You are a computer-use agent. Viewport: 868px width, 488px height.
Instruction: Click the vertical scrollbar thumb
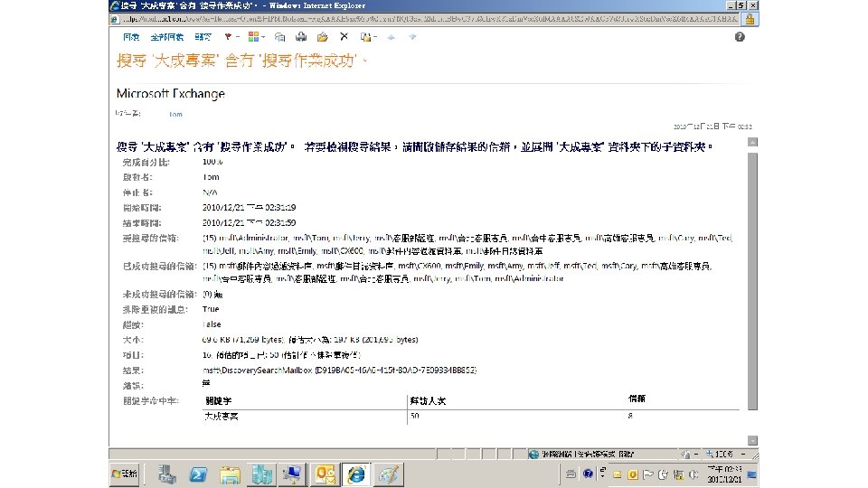(x=752, y=281)
